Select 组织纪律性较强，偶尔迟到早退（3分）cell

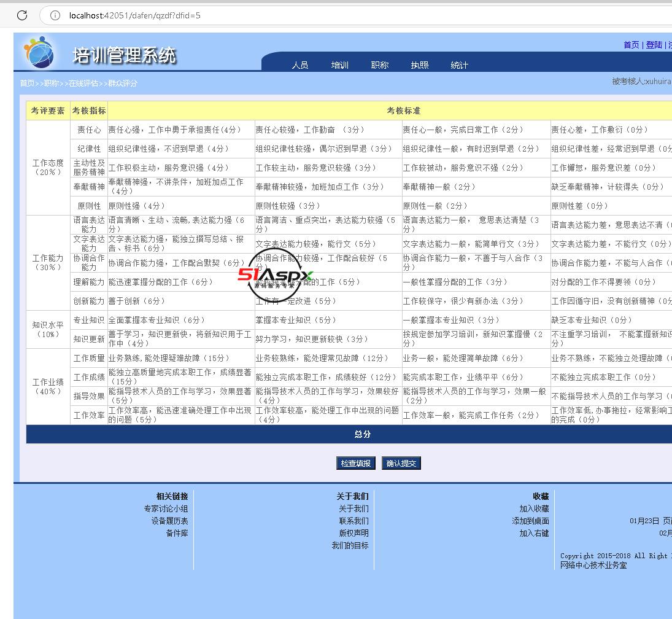click(328, 149)
